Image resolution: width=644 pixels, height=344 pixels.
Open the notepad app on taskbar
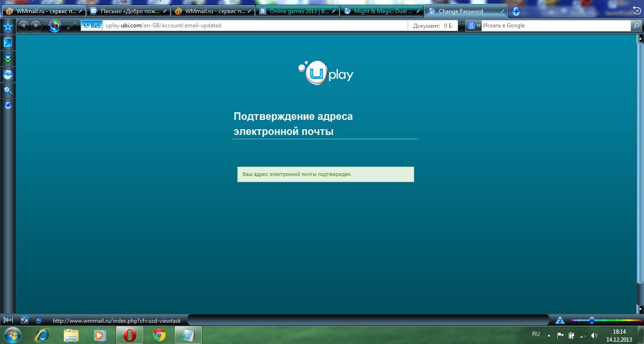[188, 335]
